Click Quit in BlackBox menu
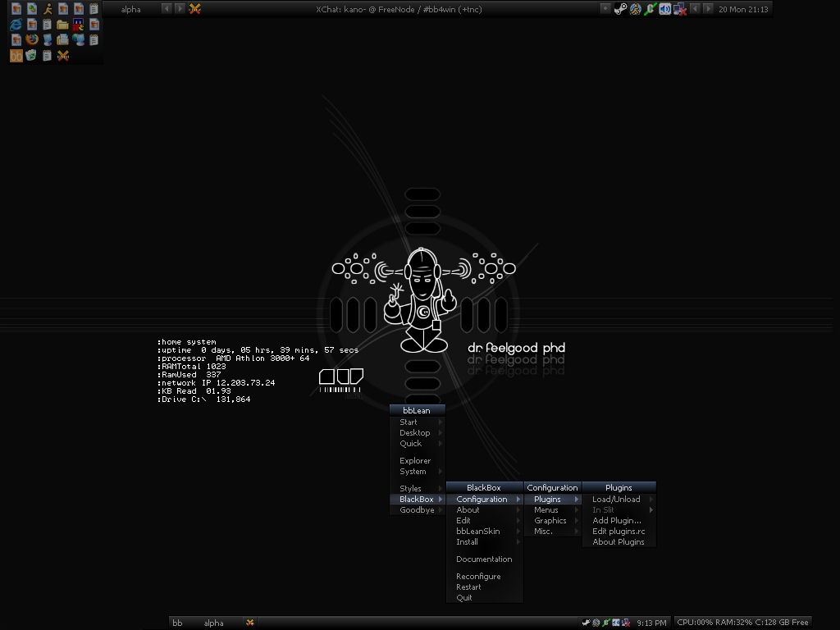 tap(484, 598)
